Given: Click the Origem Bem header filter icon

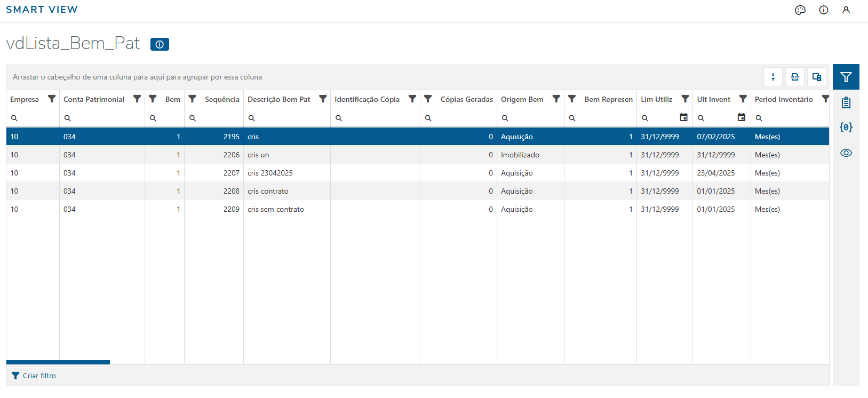Looking at the screenshot, I should coord(556,99).
